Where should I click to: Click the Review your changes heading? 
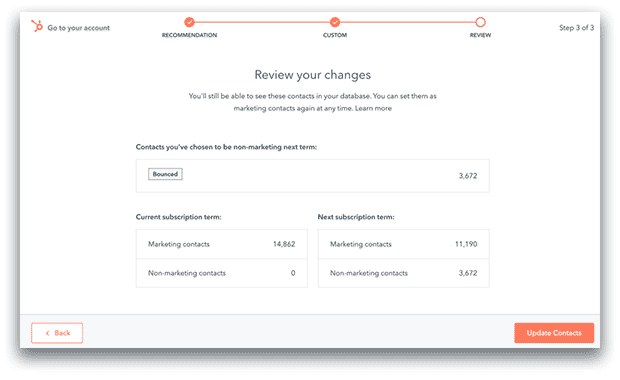pos(313,75)
